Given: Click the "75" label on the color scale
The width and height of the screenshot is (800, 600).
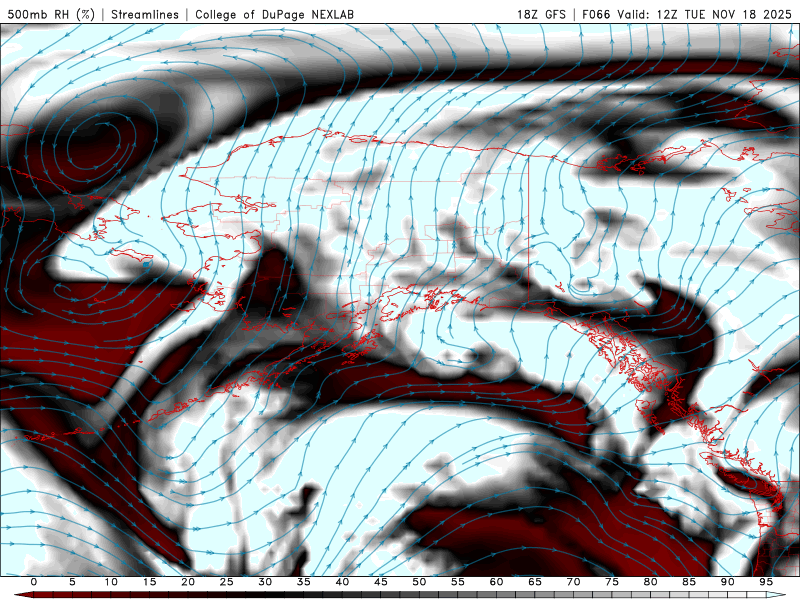Looking at the screenshot, I should [x=612, y=582].
